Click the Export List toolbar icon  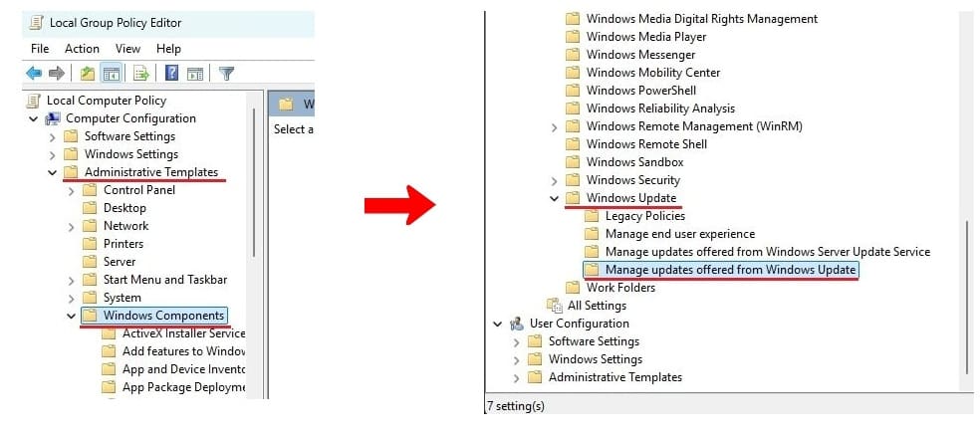tap(141, 74)
